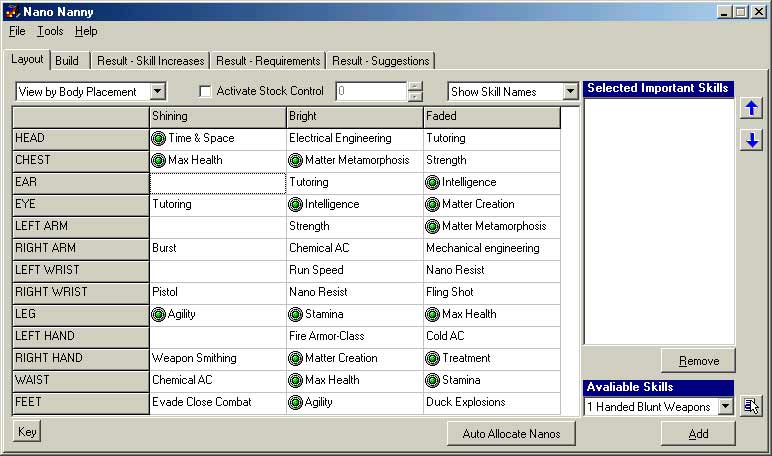Open the File menu
Viewport: 772px width, 456px height.
17,31
